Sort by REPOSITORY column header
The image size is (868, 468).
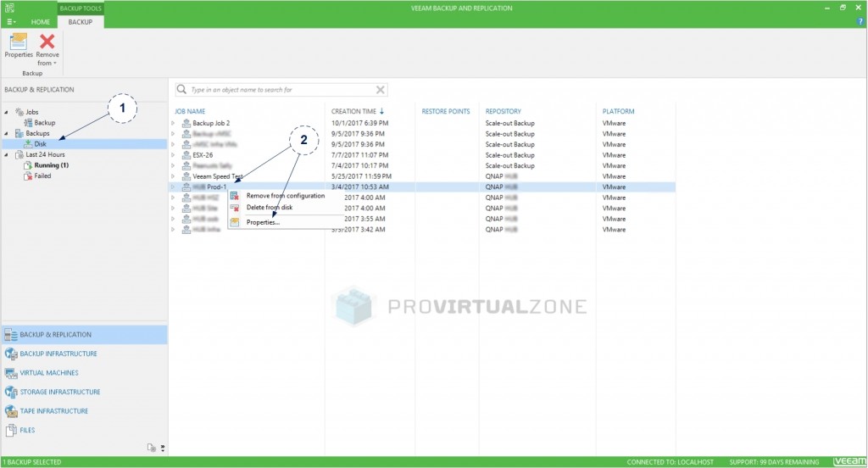coord(504,111)
